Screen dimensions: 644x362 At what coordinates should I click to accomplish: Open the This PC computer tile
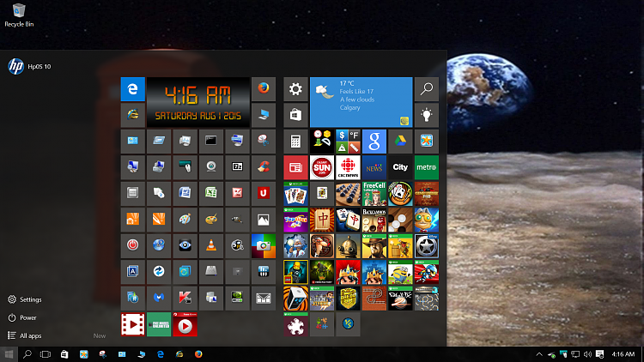coord(264,115)
